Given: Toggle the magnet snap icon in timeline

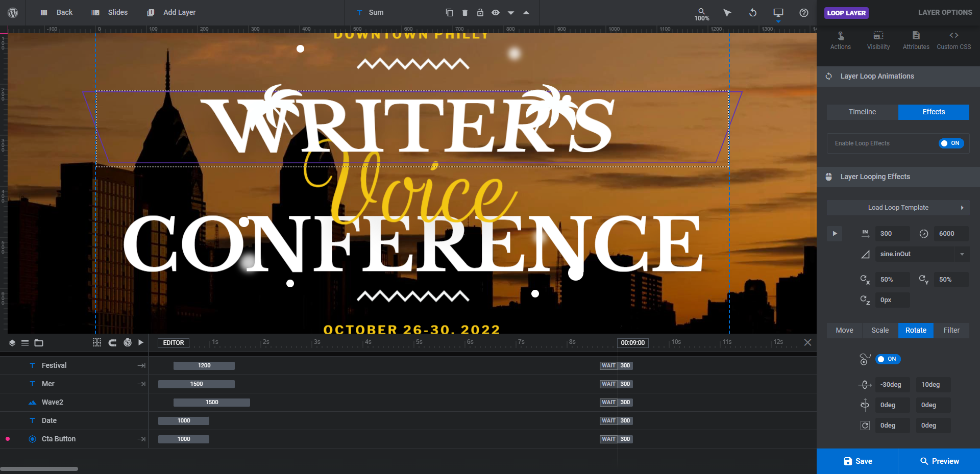Looking at the screenshot, I should point(112,343).
